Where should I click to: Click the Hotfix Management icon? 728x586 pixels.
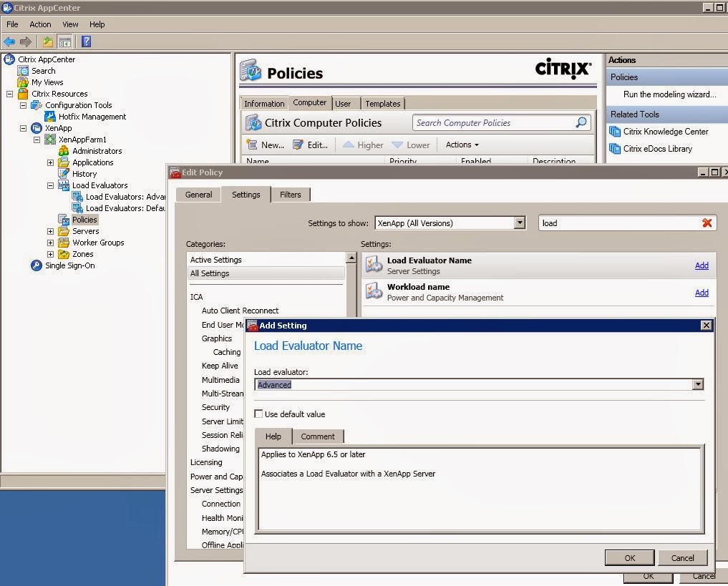pyautogui.click(x=49, y=117)
